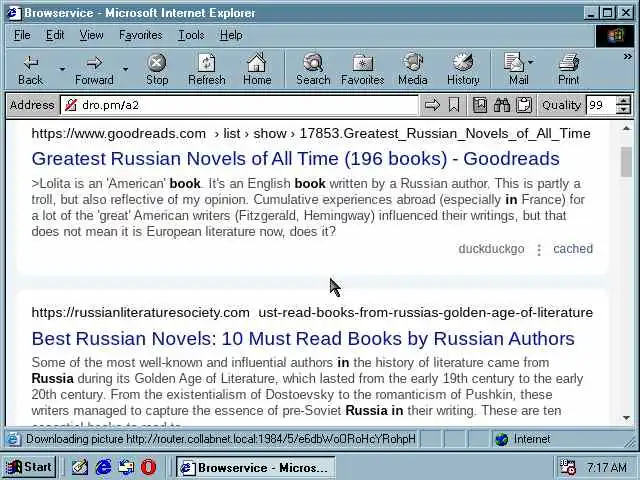This screenshot has width=640, height=480.
Task: Click the 7:17 AM taskbar clock
Action: pos(607,467)
